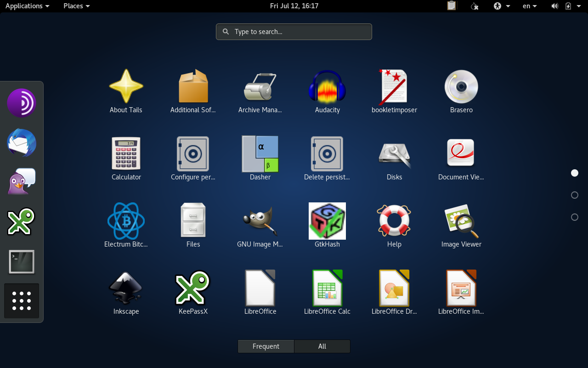Launch Electrum Bitcoin Wallet
Viewport: 588px width, 368px height.
(126, 225)
